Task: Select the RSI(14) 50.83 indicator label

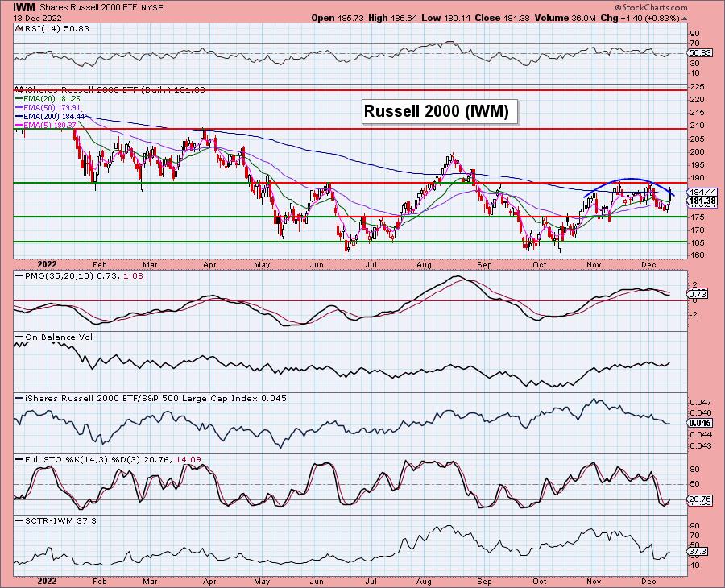Action: point(56,28)
